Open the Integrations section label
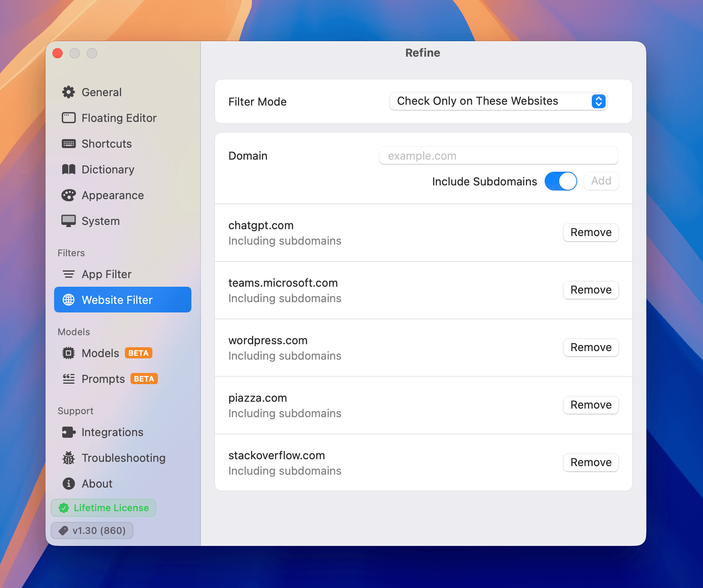Screen dimensions: 703x588 pyautogui.click(x=112, y=432)
